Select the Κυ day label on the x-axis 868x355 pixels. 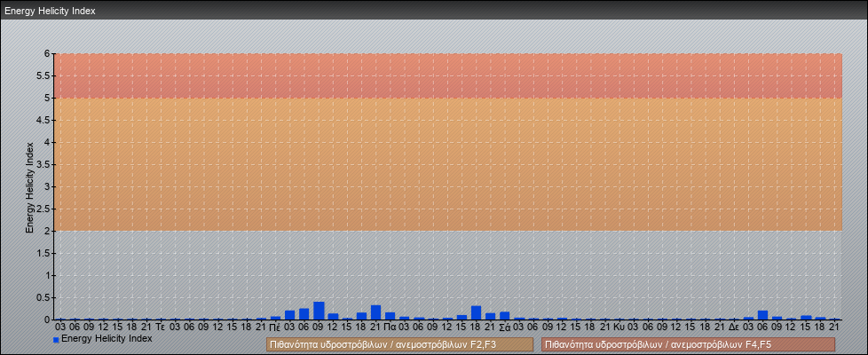point(619,327)
